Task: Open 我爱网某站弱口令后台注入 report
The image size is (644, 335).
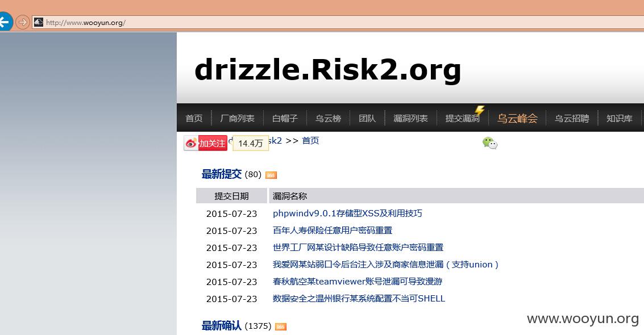Action: pyautogui.click(x=385, y=265)
